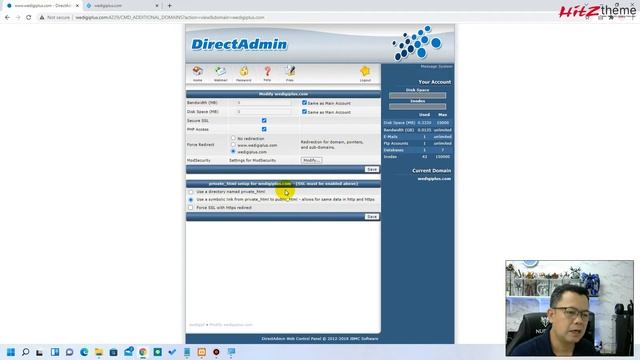Open the Help question mark icon
The width and height of the screenshot is (640, 360).
267,72
